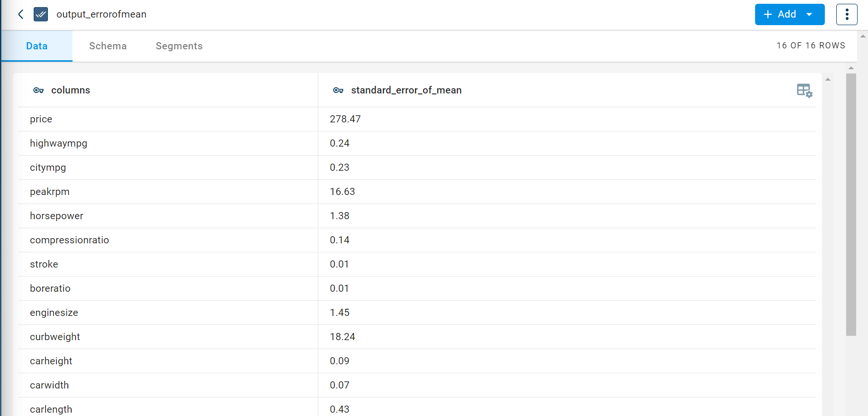Switch to the Segments tab
This screenshot has height=416, width=868.
pyautogui.click(x=179, y=46)
